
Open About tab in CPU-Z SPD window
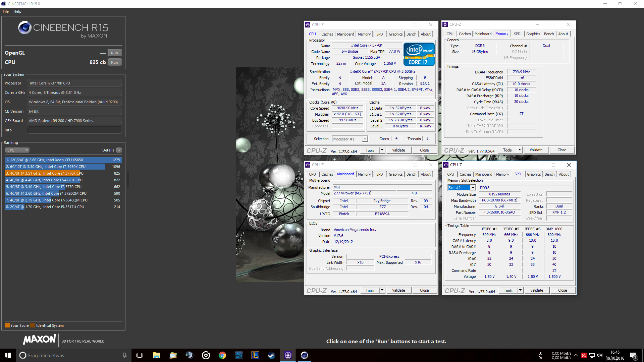click(x=563, y=174)
